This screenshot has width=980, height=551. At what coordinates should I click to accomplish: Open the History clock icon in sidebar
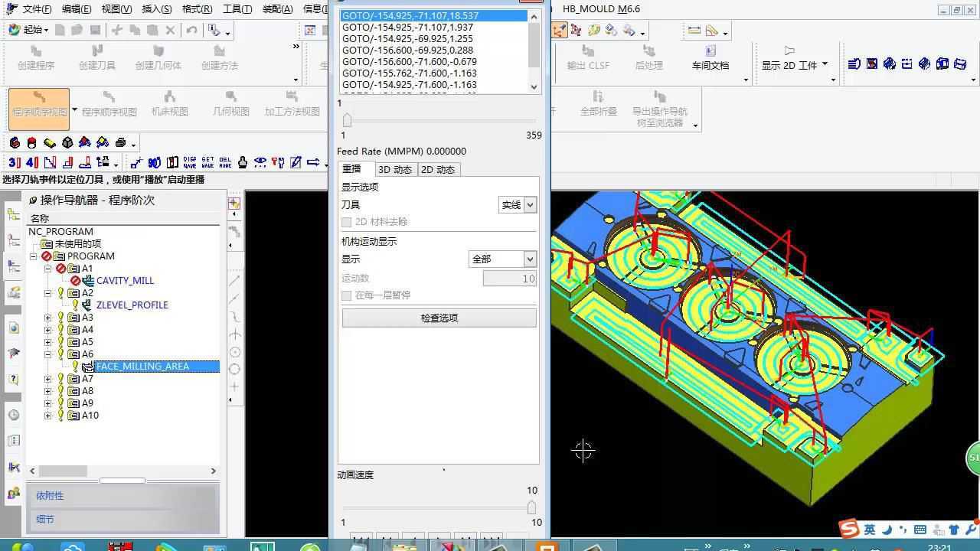pos(14,415)
